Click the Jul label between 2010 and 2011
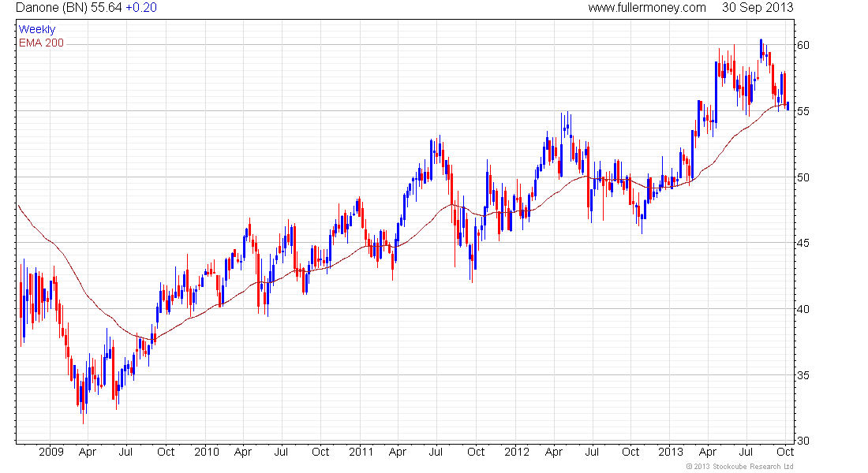This screenshot has height=473, width=868. coord(281,452)
